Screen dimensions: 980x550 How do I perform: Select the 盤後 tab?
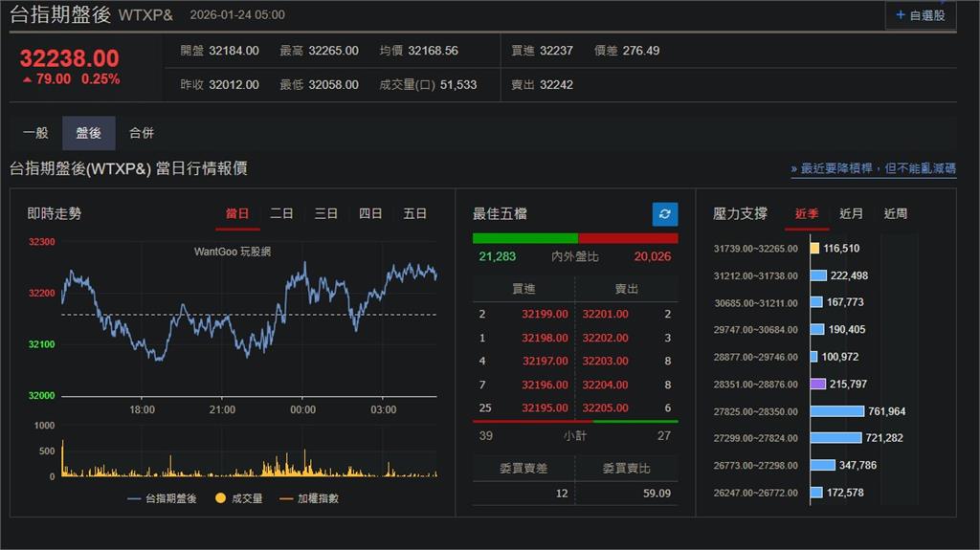(88, 133)
